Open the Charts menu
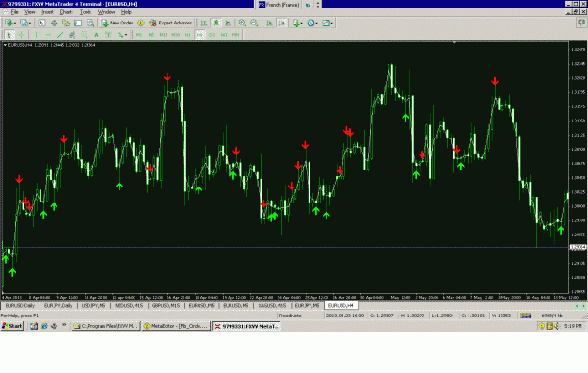This screenshot has height=373, width=588. (67, 12)
